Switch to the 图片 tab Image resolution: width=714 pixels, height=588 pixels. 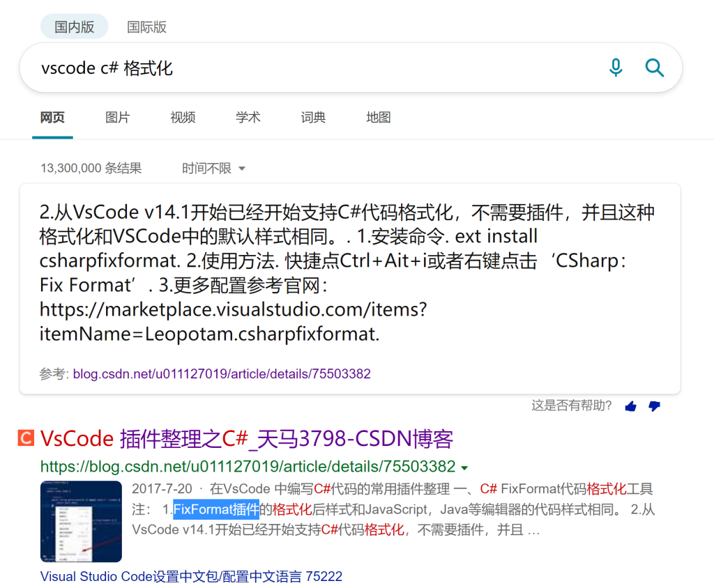[x=117, y=118]
